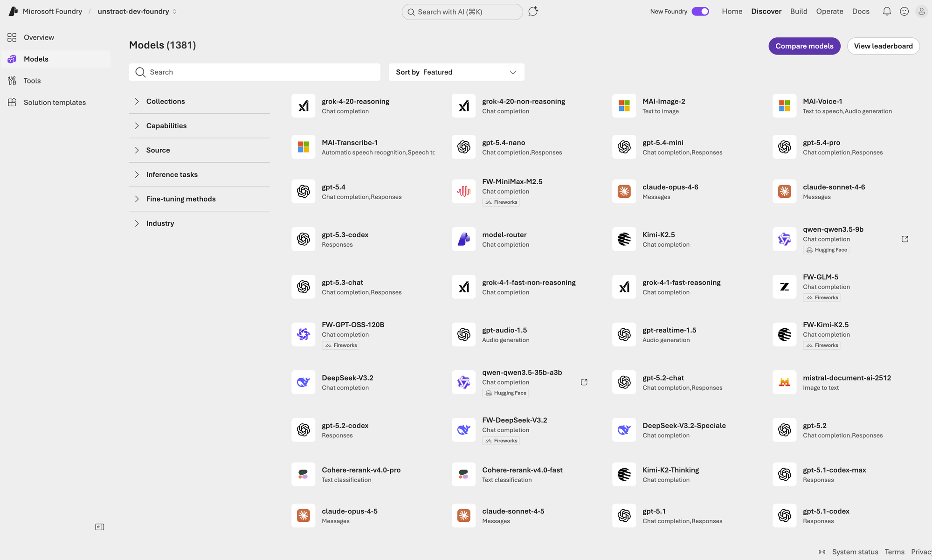932x560 pixels.
Task: Open the Sort by Featured dropdown
Action: [456, 72]
